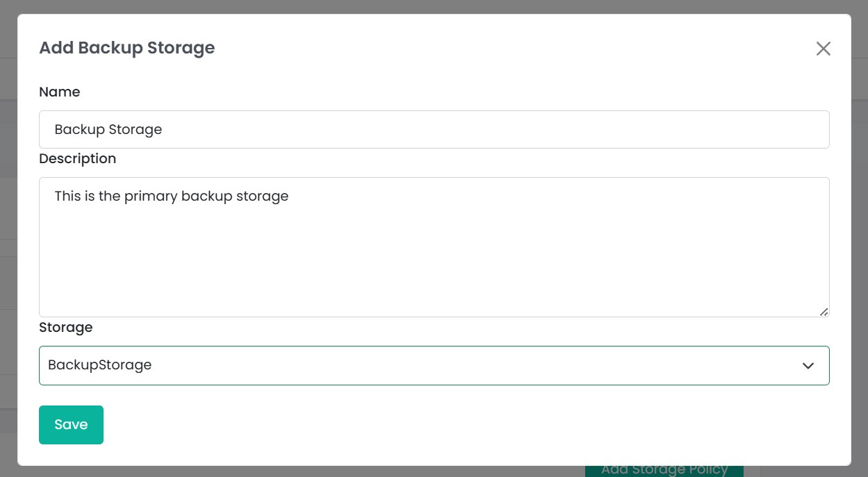This screenshot has width=868, height=477.
Task: Click the Storage label above the dropdown
Action: 66,327
